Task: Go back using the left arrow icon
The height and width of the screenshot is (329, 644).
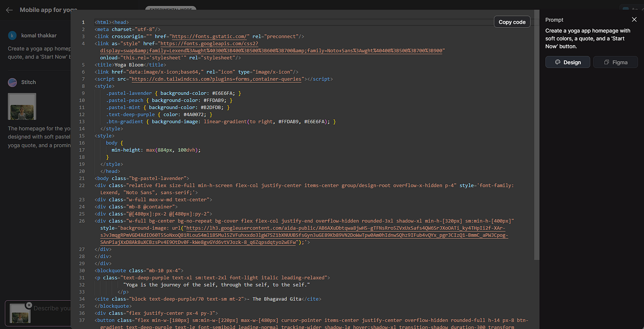Action: (x=9, y=10)
